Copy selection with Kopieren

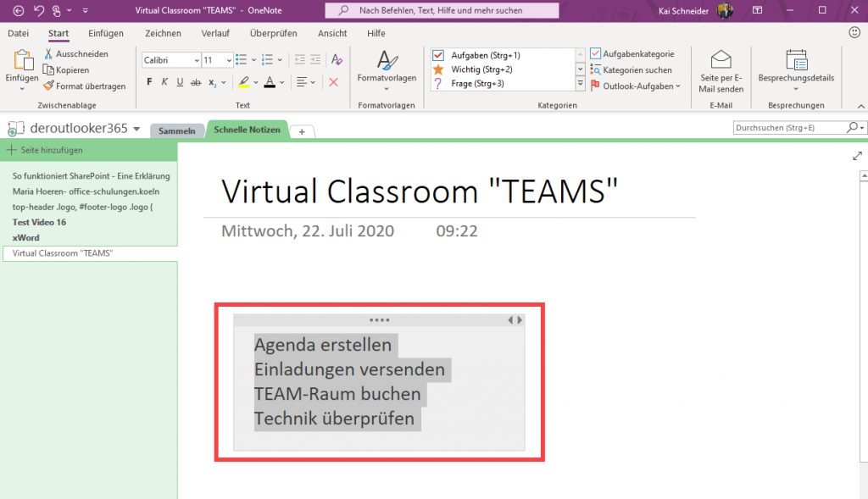tap(66, 69)
